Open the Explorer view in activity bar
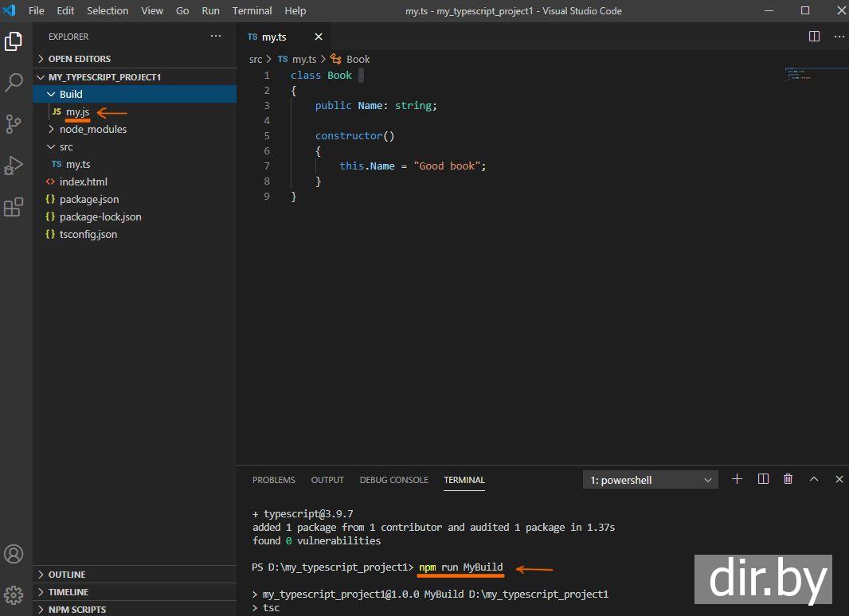This screenshot has height=616, width=849. [x=14, y=41]
